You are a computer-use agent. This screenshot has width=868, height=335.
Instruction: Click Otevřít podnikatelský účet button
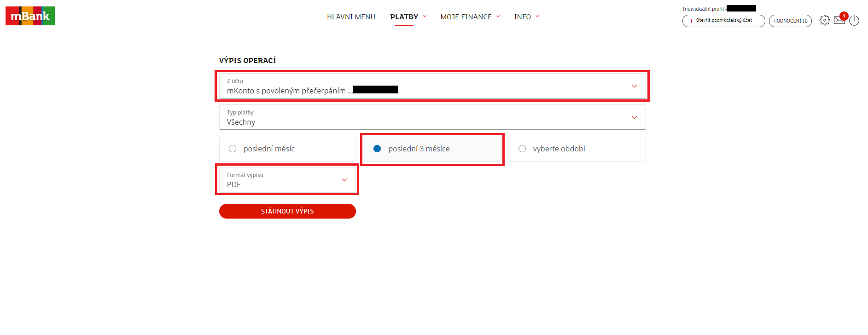(x=723, y=21)
